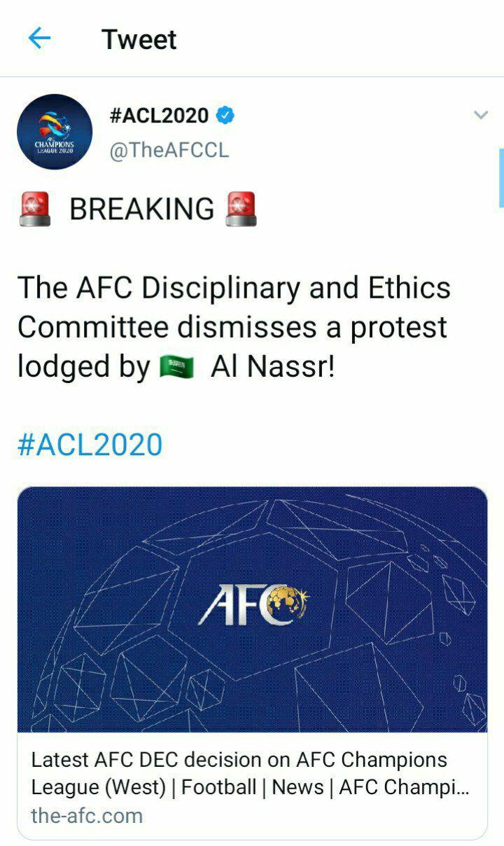Click the blue scrollbar indicator
504x846 pixels.
click(501, 178)
